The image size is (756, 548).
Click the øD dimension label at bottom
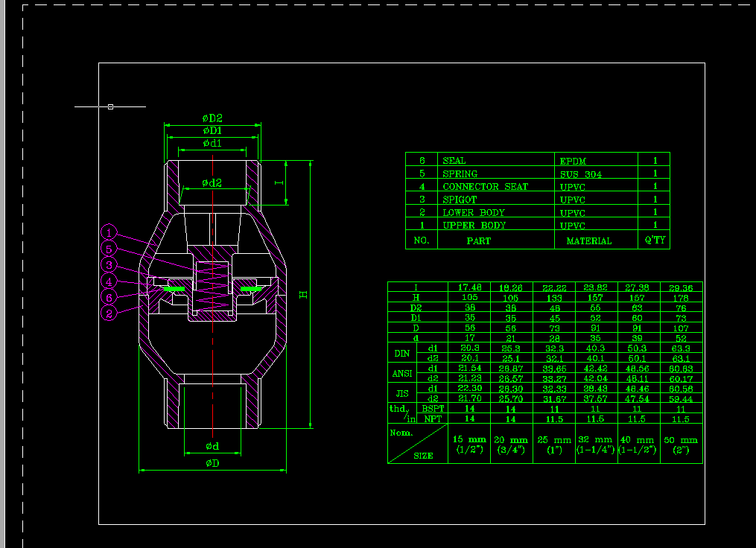pyautogui.click(x=212, y=463)
